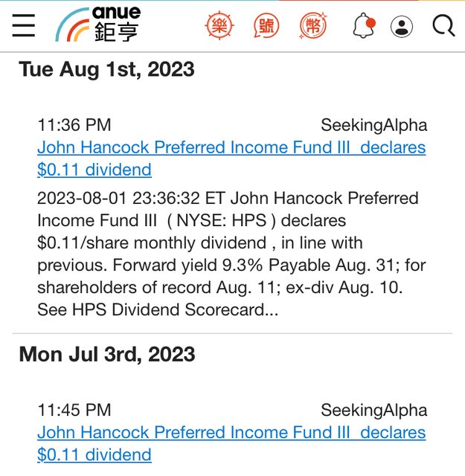Select the Tue Aug 1st, 2023 date heading
Viewport: 465px width, 476px height.
click(x=106, y=70)
